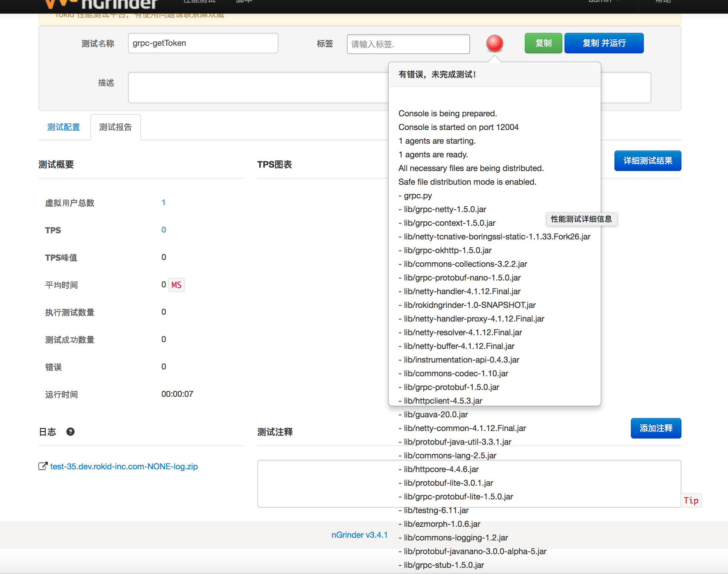Open 详细测试结果 detailed report
Screen dimensions: 728x574
pyautogui.click(x=647, y=161)
